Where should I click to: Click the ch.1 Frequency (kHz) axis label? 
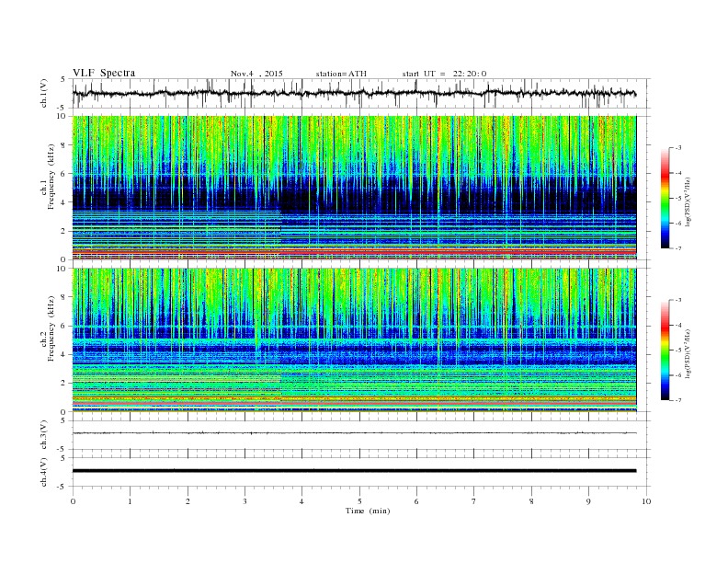click(48, 177)
